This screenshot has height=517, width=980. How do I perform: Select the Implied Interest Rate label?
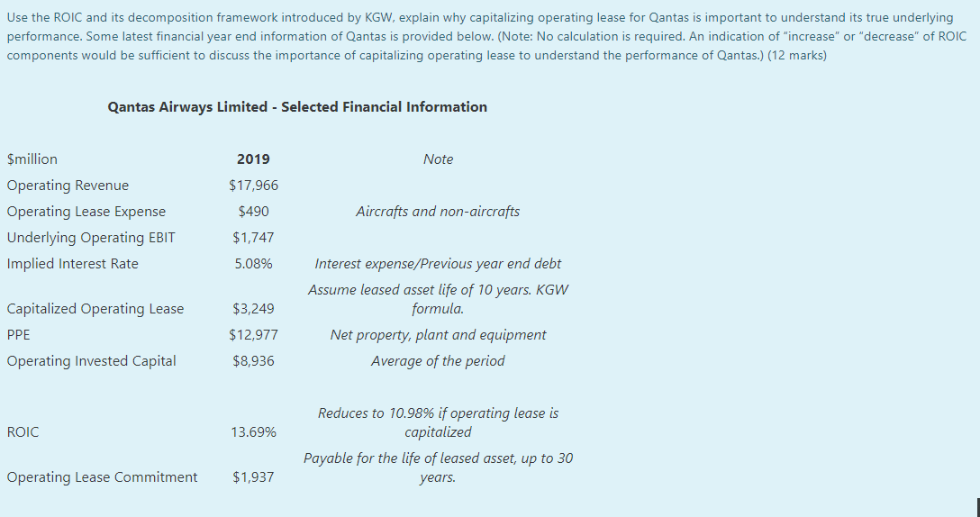pyautogui.click(x=72, y=264)
